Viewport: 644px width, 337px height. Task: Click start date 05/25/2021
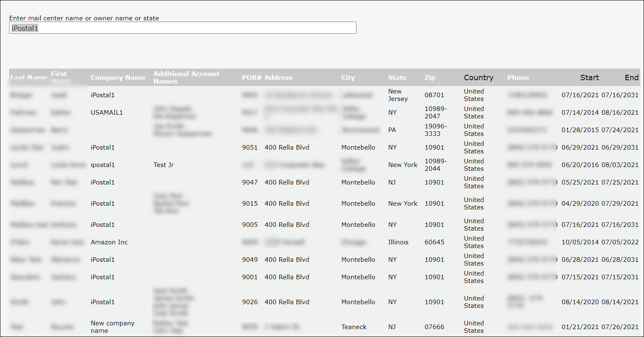click(x=580, y=182)
